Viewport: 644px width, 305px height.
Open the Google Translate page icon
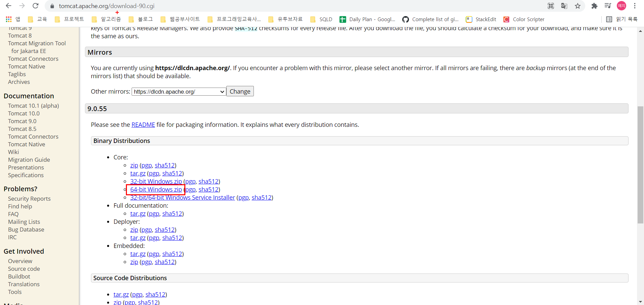coord(564,6)
